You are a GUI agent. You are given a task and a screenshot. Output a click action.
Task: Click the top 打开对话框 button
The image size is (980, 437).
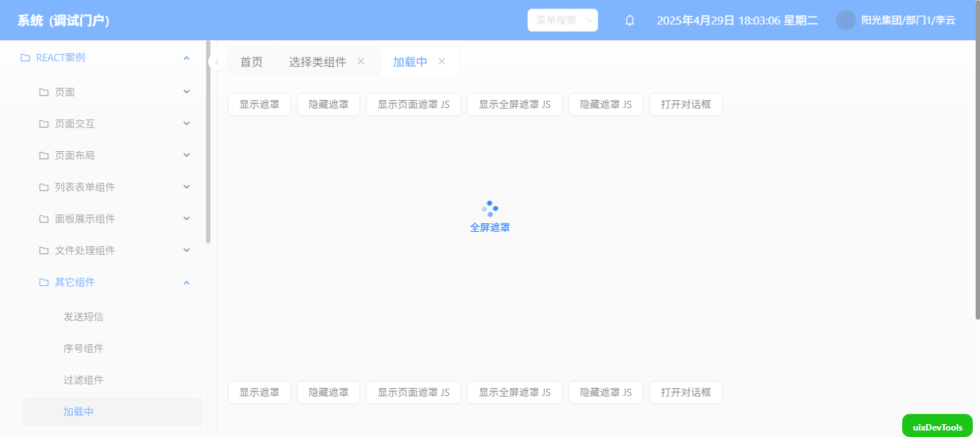point(686,104)
